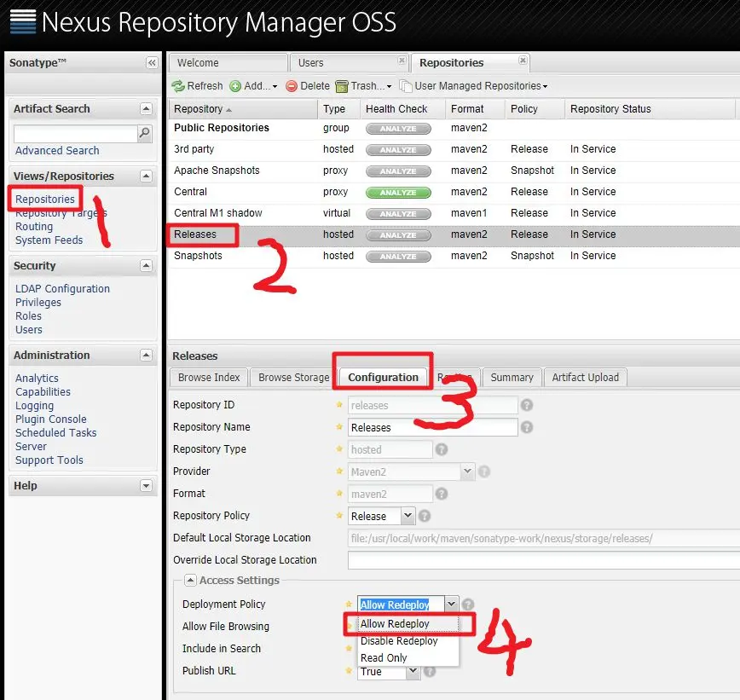Select Disable Redeploy option
This screenshot has height=700, width=740.
[x=408, y=641]
